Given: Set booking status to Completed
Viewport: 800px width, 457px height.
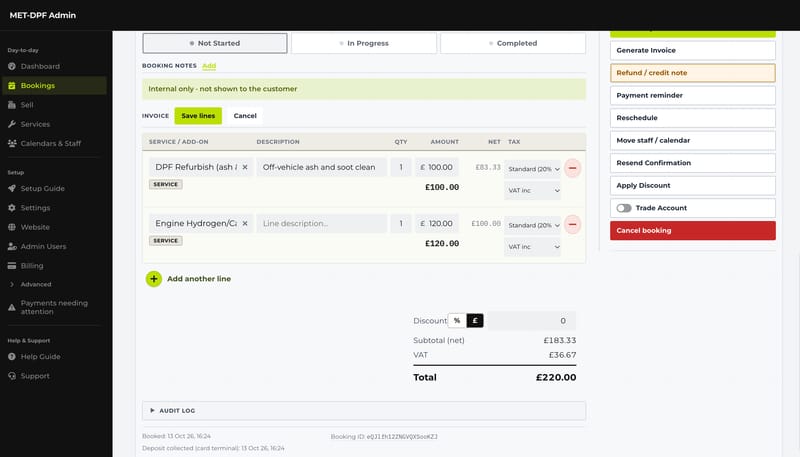Looking at the screenshot, I should tap(513, 43).
